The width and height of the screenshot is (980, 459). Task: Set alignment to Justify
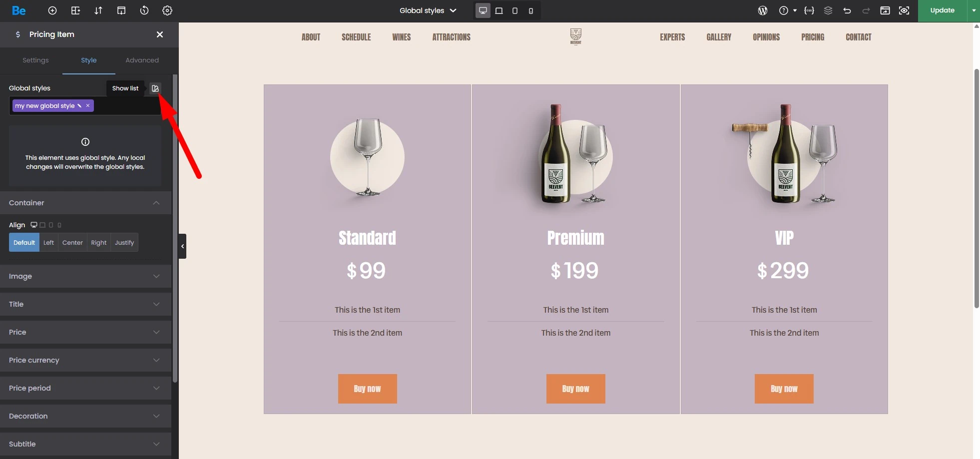pos(124,243)
